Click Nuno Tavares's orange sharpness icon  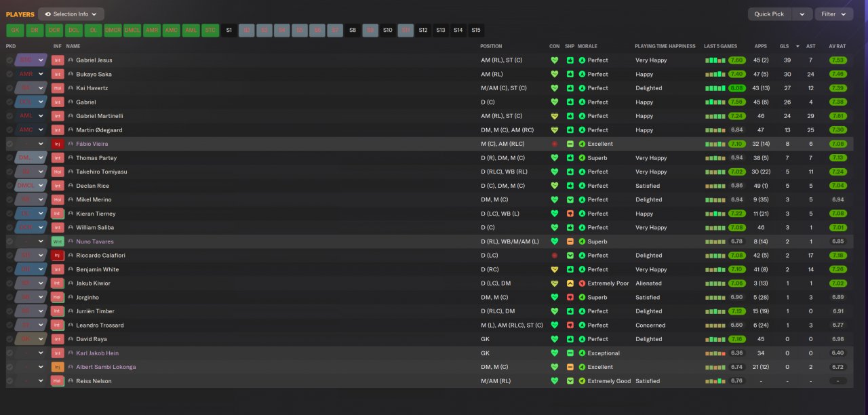tap(570, 241)
